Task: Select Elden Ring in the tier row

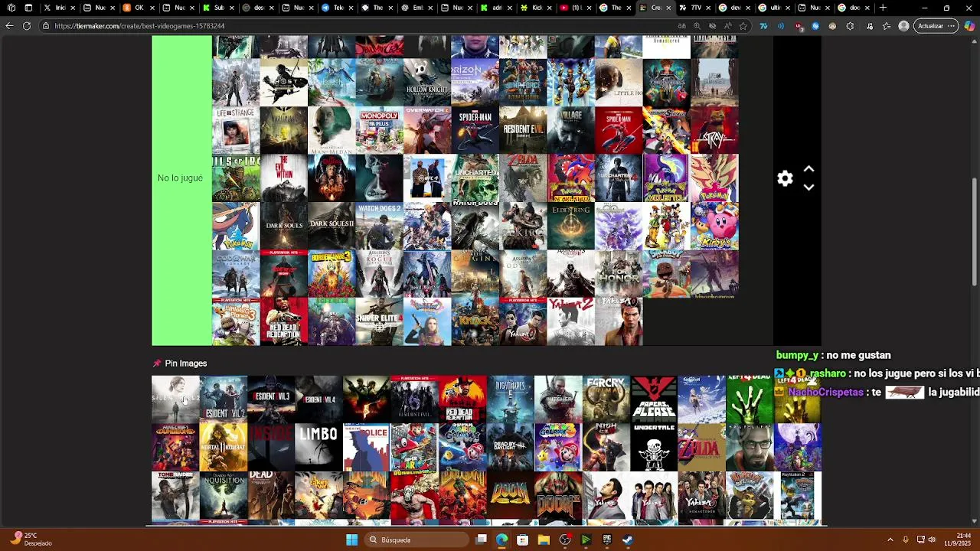Action: tap(570, 226)
